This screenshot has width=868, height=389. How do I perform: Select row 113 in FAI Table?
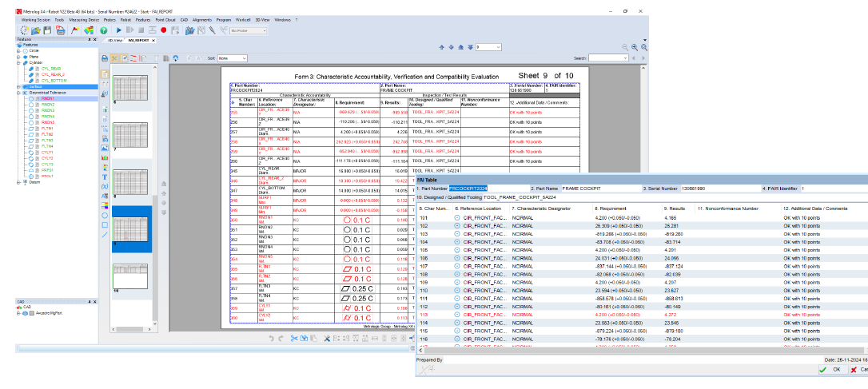pyautogui.click(x=425, y=315)
